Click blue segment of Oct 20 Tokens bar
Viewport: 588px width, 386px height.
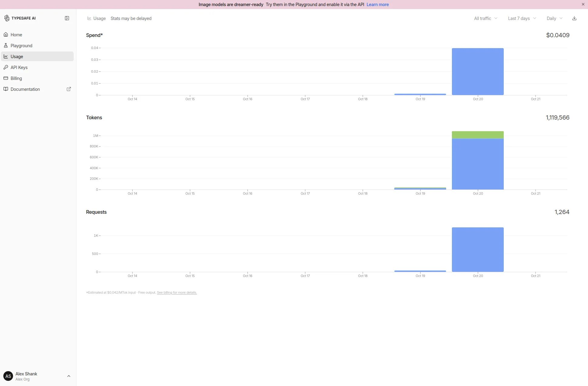[478, 164]
